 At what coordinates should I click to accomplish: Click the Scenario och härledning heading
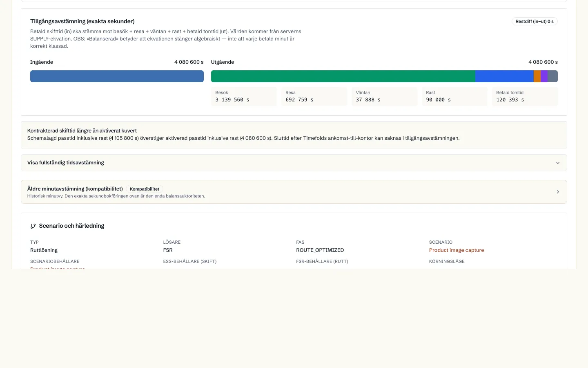pos(71,226)
